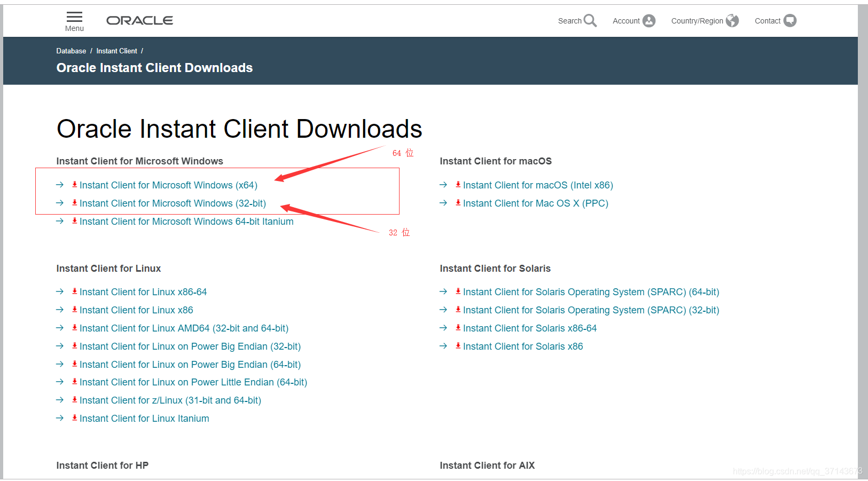Viewport: 868px width, 481px height.
Task: Open Linux on Power Little Endian (64-bit)
Action: [193, 382]
